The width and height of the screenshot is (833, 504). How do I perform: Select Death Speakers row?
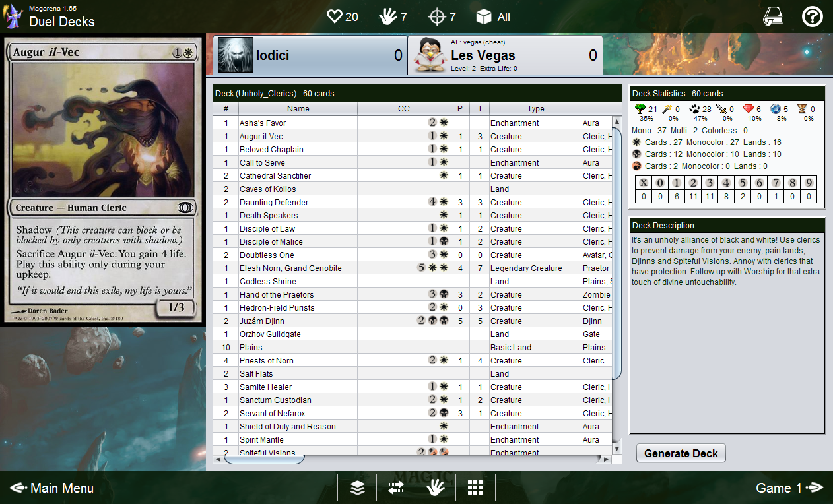[413, 215]
